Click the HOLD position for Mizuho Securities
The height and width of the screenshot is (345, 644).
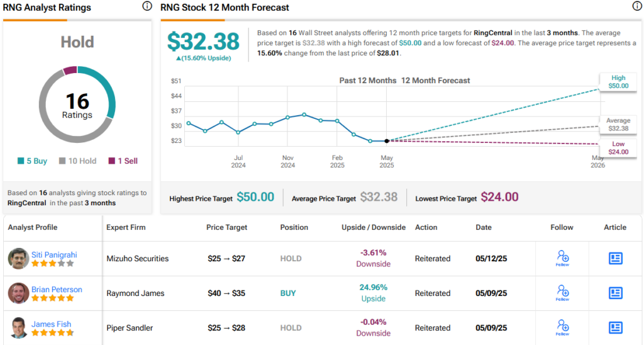point(291,259)
